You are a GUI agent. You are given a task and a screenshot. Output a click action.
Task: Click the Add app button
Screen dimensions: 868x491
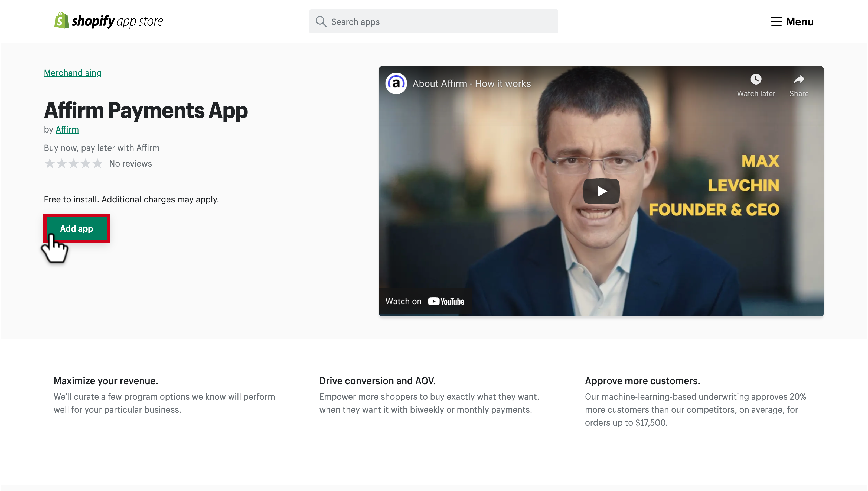click(77, 228)
